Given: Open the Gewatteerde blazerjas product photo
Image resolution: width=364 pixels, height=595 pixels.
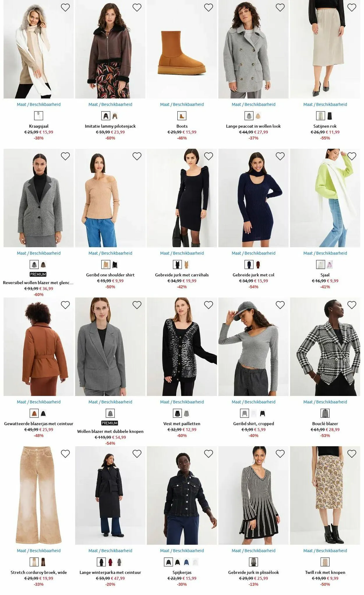Looking at the screenshot, I should [x=39, y=347].
